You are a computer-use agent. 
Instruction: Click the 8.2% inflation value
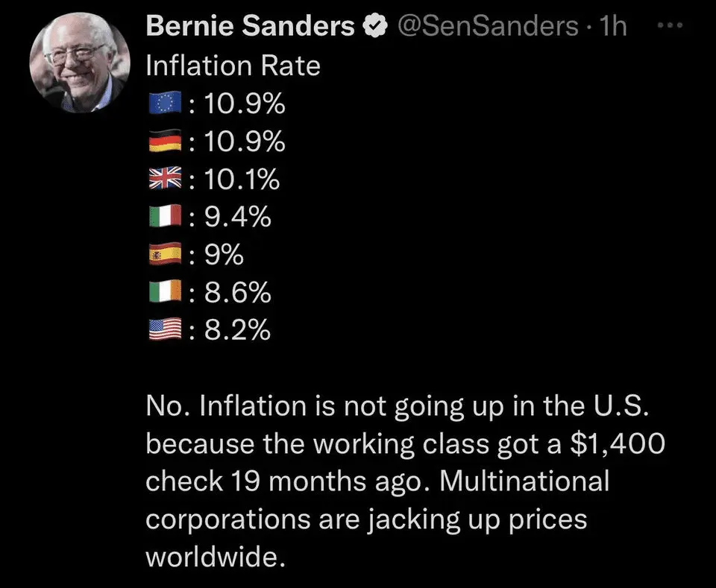(238, 330)
